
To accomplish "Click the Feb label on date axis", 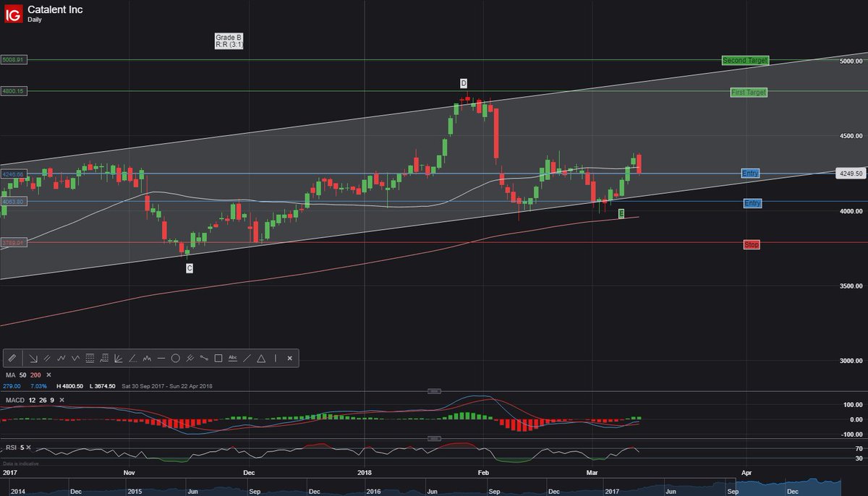I will pos(482,471).
